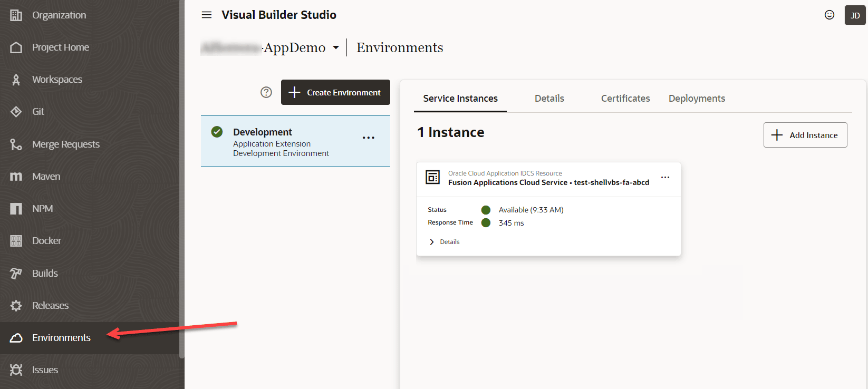This screenshot has height=389, width=868.
Task: Click the help question mark icon
Action: (266, 92)
